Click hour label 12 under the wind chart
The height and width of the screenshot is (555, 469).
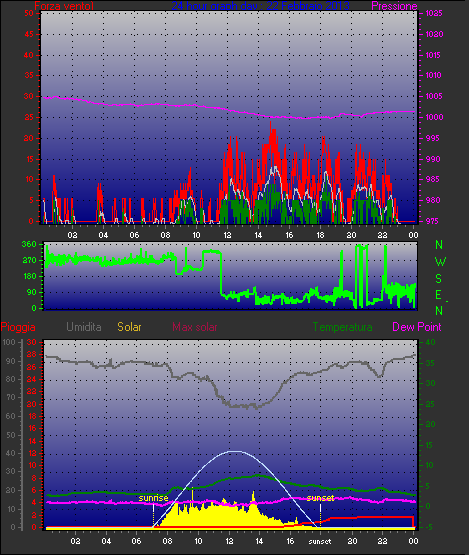(x=227, y=235)
